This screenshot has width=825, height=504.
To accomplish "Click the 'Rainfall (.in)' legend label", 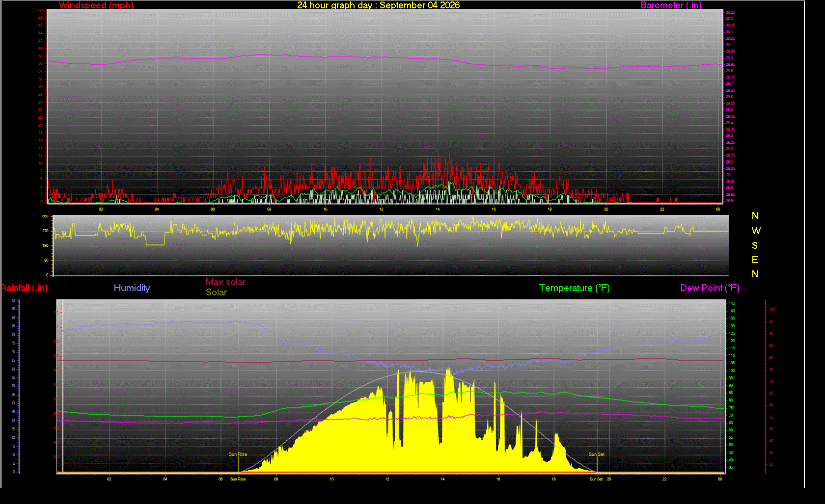I will click(24, 288).
